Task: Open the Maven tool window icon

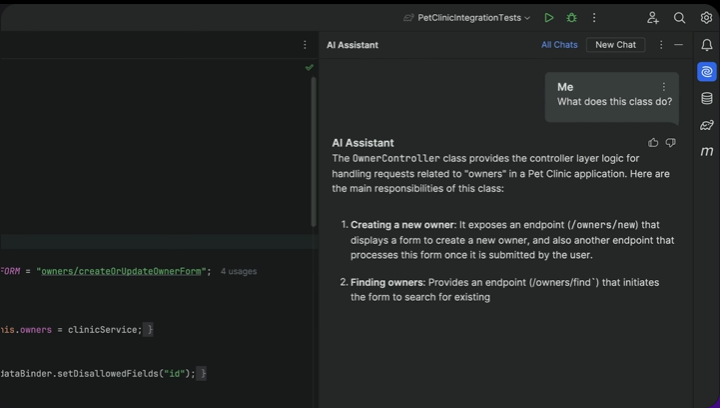Action: tap(707, 151)
